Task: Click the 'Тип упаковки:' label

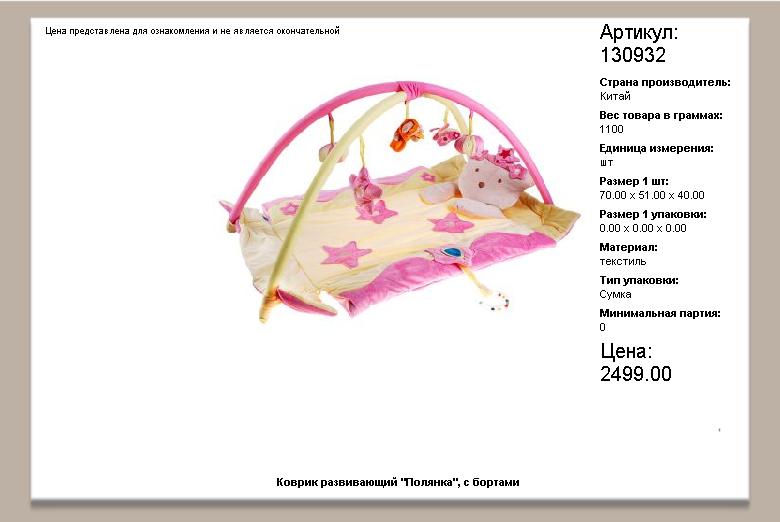Action: click(639, 280)
